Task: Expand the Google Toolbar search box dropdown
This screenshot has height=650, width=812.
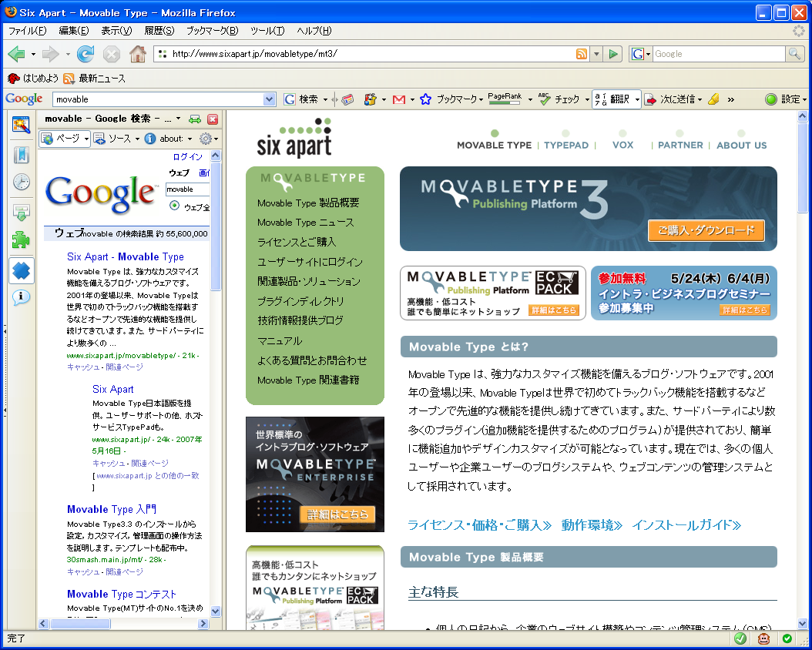Action: [x=269, y=99]
